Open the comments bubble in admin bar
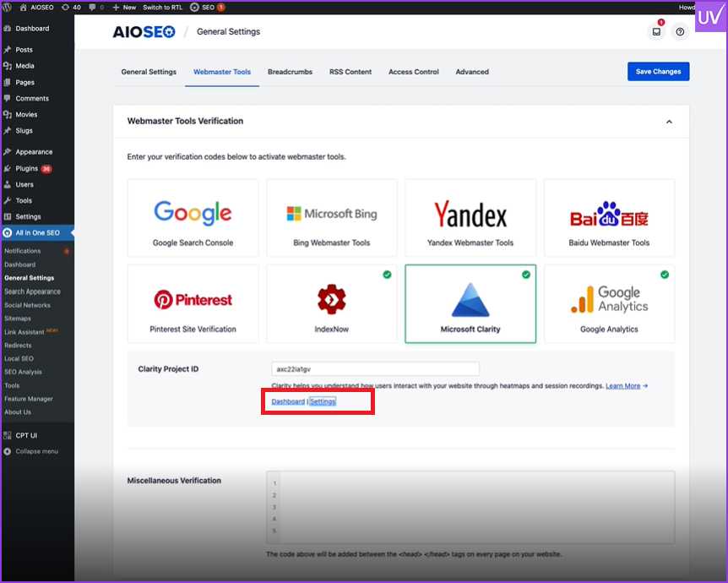Screen dimensions: 728x583 96,8
